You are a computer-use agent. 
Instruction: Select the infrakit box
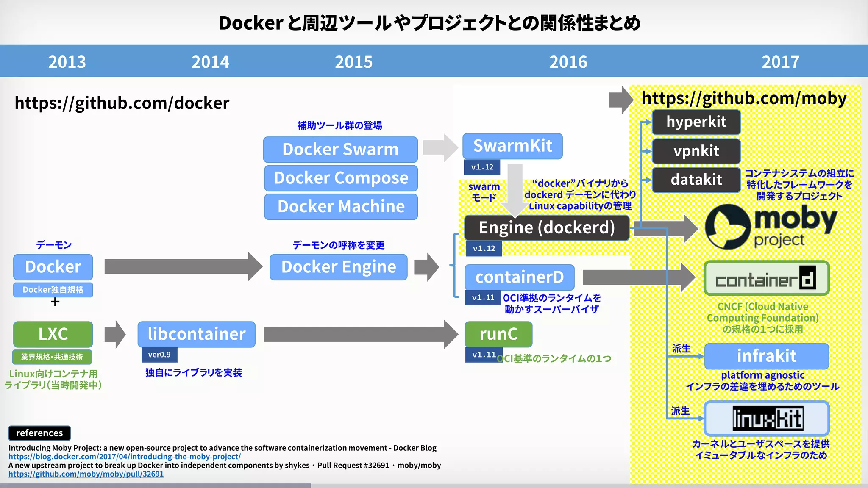pyautogui.click(x=766, y=356)
